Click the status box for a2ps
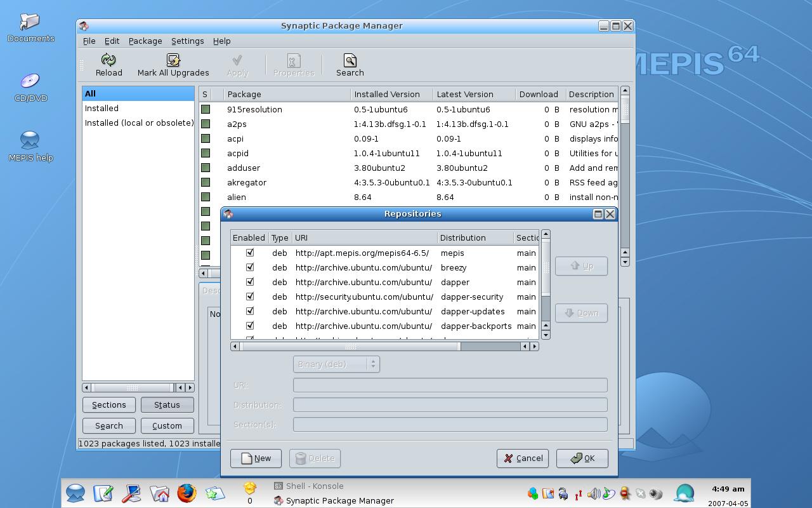 (206, 124)
